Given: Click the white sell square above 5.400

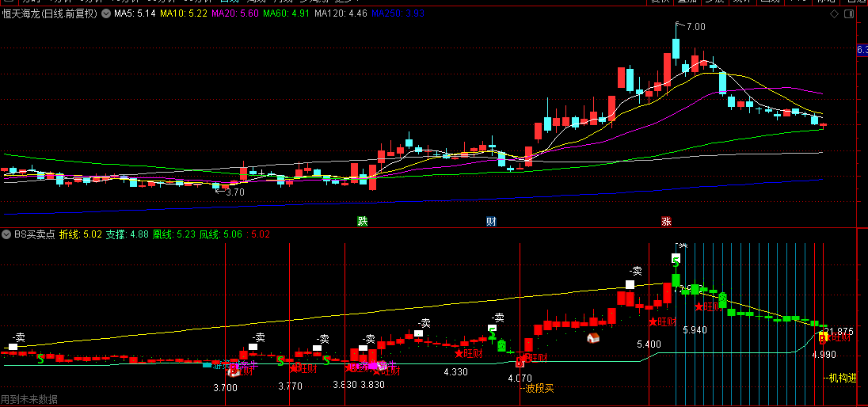Looking at the screenshot, I should coord(630,284).
